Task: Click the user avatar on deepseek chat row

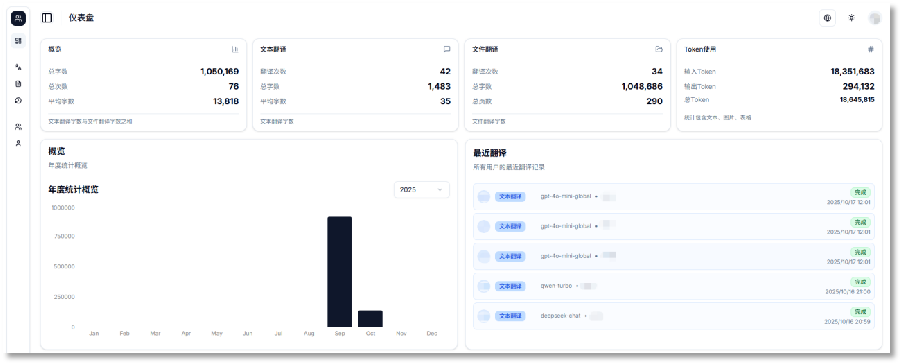Action: (x=484, y=316)
